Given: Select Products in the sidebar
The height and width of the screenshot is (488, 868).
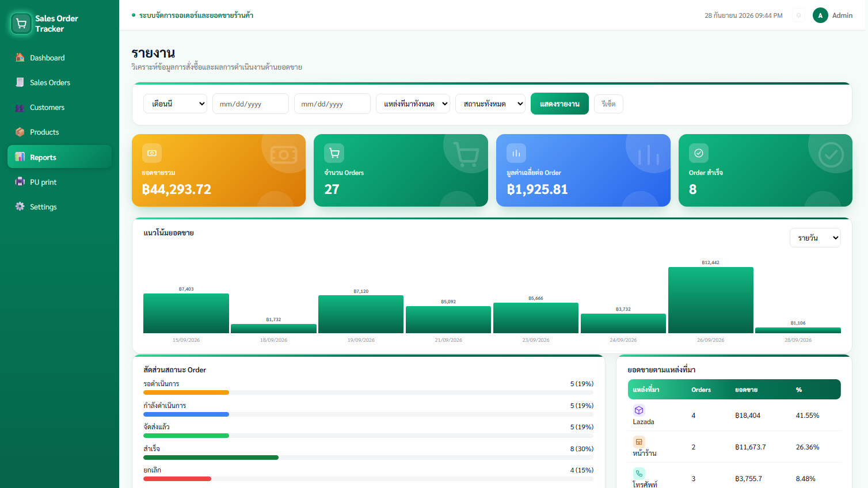Looking at the screenshot, I should (x=59, y=132).
